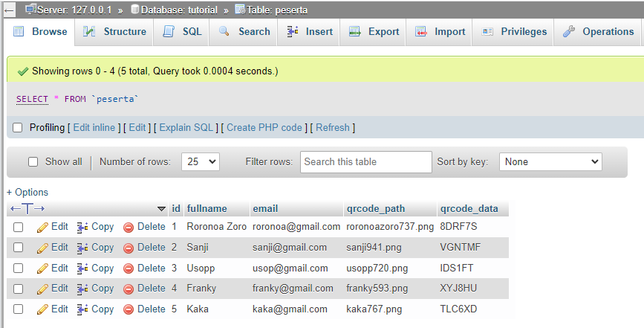Click the Filter rows search field
The width and height of the screenshot is (644, 328).
pos(365,161)
